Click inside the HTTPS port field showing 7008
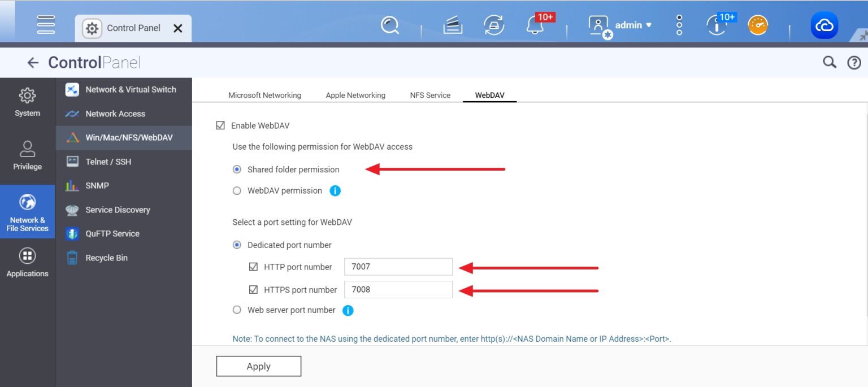The image size is (868, 387). point(398,289)
